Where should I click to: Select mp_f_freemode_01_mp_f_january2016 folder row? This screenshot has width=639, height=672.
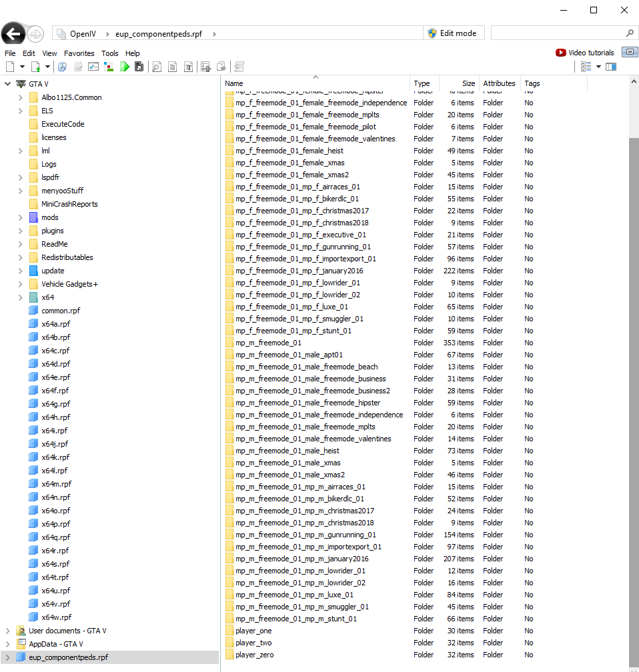point(406,271)
